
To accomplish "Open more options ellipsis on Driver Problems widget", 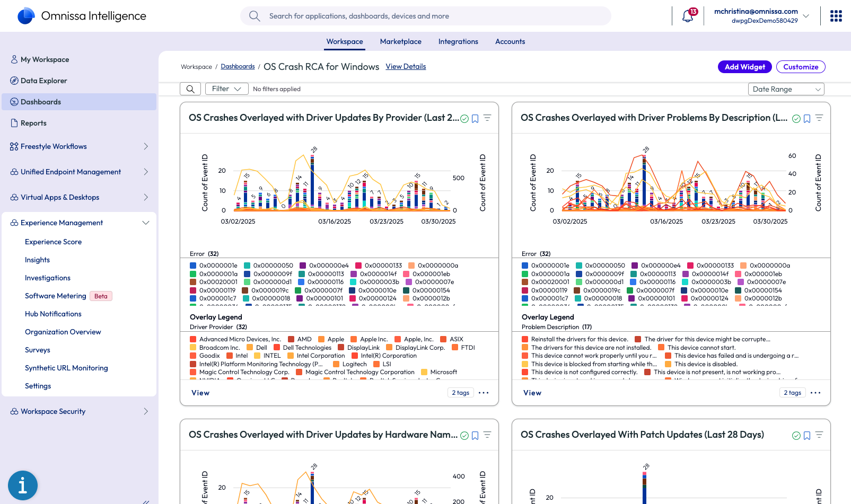I will pos(815,393).
